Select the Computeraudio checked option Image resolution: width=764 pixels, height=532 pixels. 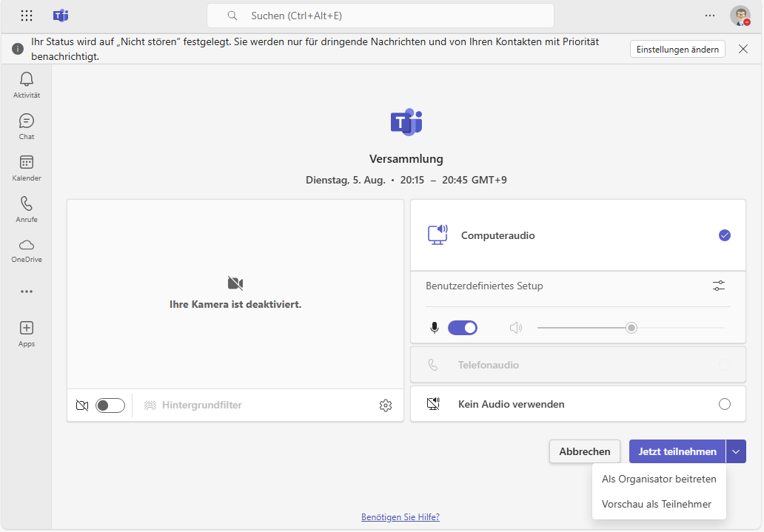tap(725, 235)
